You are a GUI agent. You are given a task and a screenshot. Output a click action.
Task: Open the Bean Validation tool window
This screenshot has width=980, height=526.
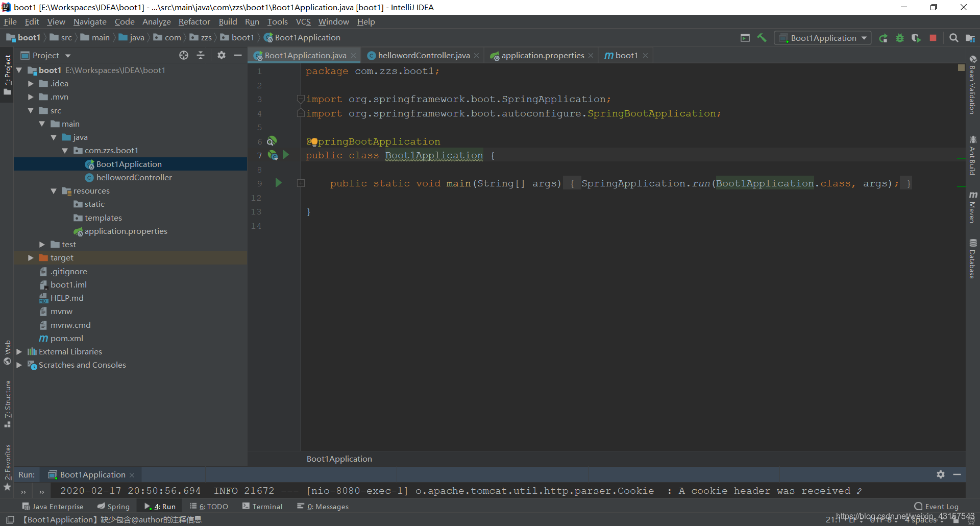[973, 85]
